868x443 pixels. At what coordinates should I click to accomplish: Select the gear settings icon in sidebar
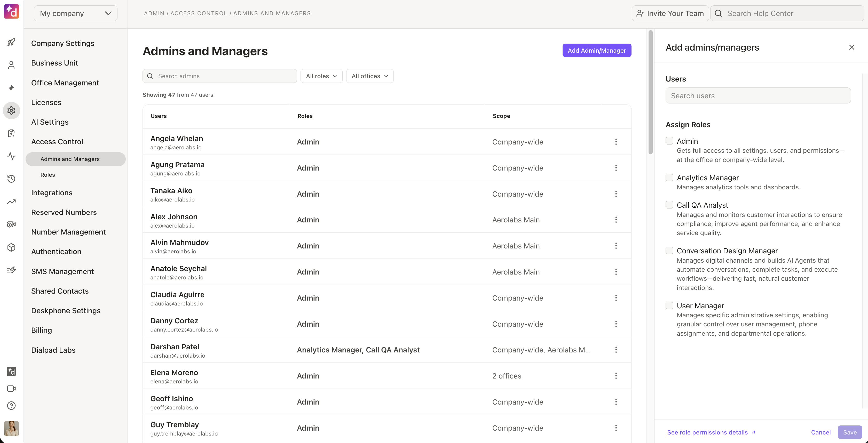[x=11, y=110]
